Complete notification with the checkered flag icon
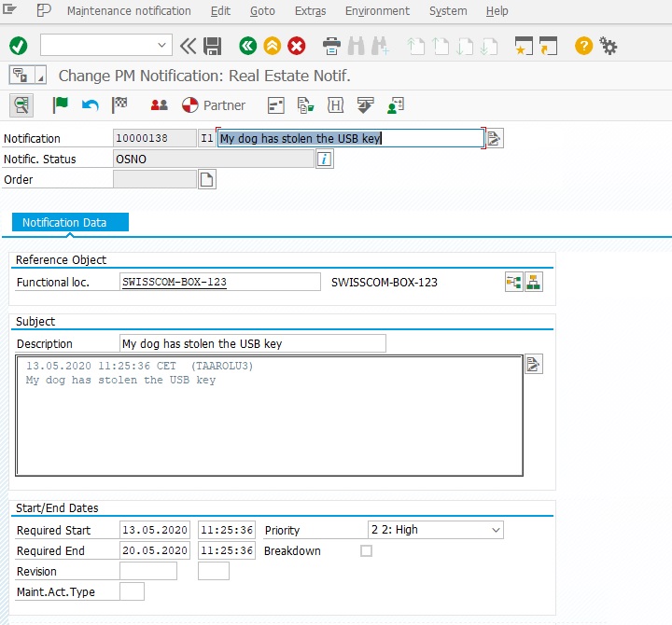The height and width of the screenshot is (625, 672). (119, 104)
